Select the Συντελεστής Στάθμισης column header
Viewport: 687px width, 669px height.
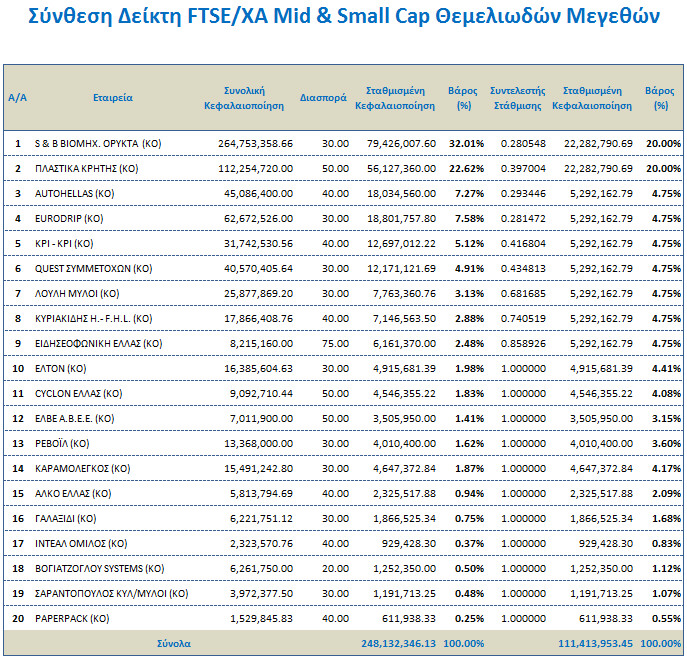pos(516,98)
